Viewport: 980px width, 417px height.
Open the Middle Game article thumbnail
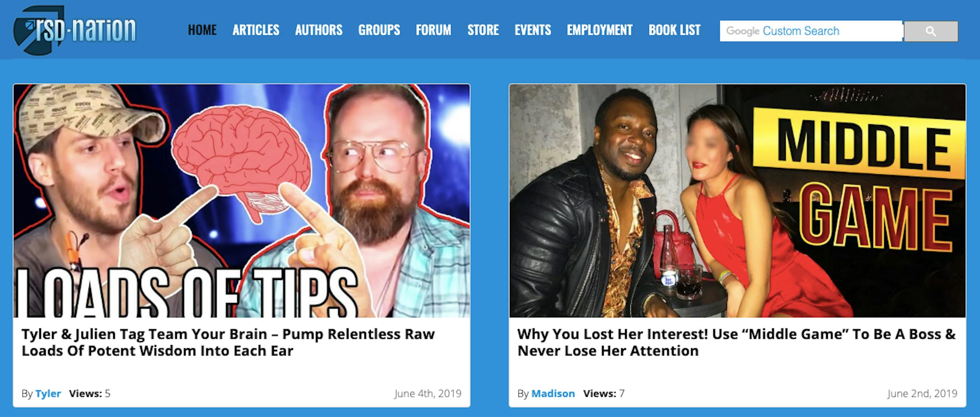point(737,201)
